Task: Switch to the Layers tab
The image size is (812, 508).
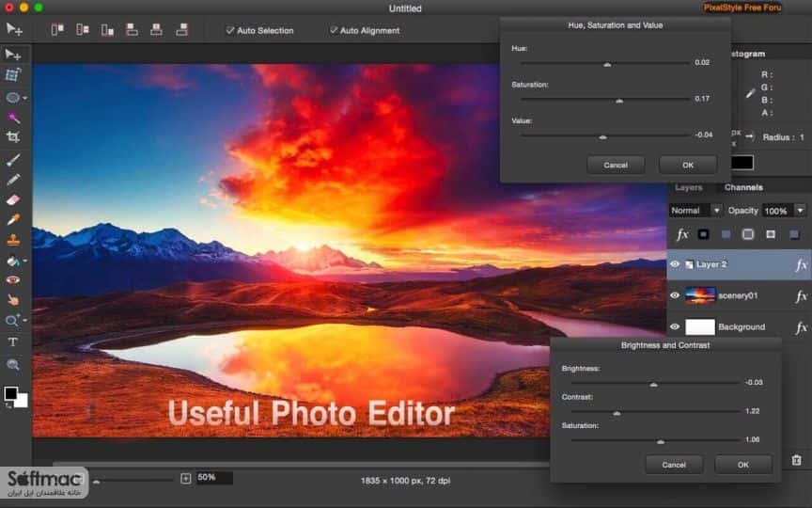Action: coord(689,187)
